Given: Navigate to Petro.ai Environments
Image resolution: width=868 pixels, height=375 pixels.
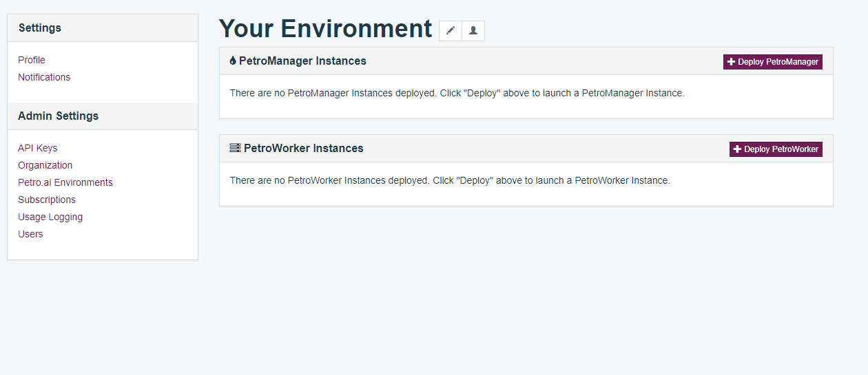Looking at the screenshot, I should [x=65, y=182].
